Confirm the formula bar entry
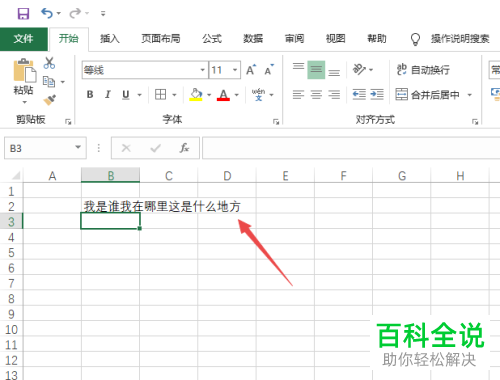Viewport: 500px width, 380px height. [155, 148]
